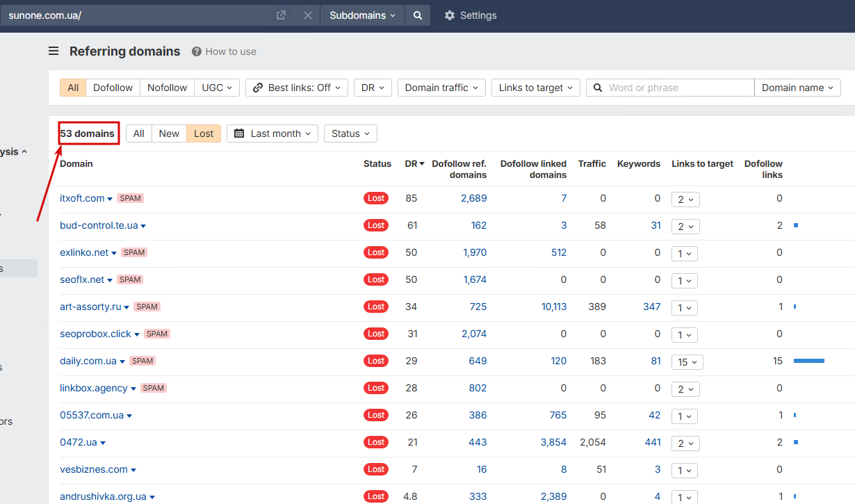Open links to target dropdown for 0472.ua
The image size is (855, 504).
coord(685,443)
